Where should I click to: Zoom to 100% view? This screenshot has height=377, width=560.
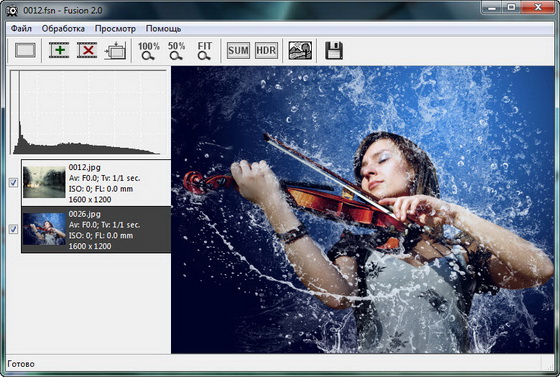[x=148, y=51]
